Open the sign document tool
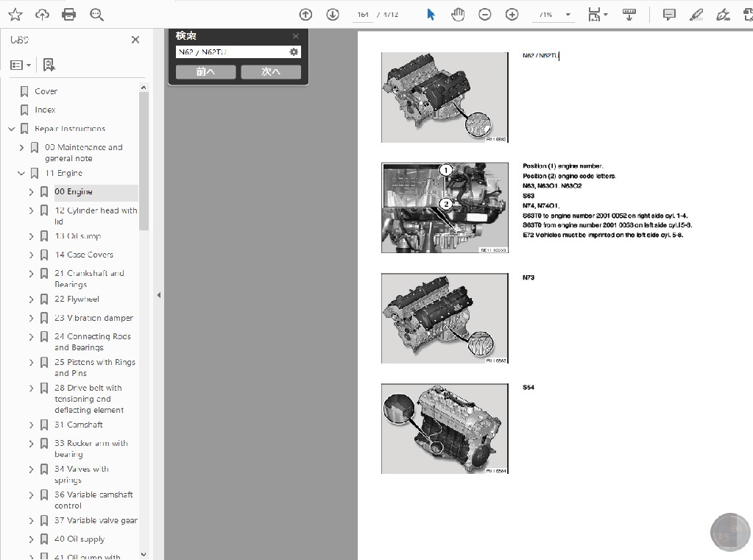The height and width of the screenshot is (560, 753). (x=723, y=15)
